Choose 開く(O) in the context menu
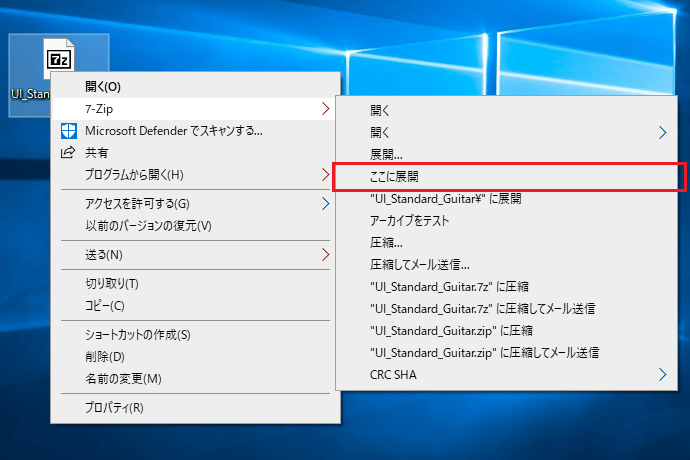 [x=196, y=86]
